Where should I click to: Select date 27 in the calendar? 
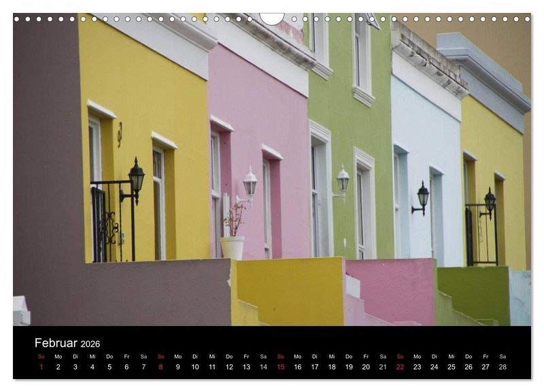pos(486,367)
